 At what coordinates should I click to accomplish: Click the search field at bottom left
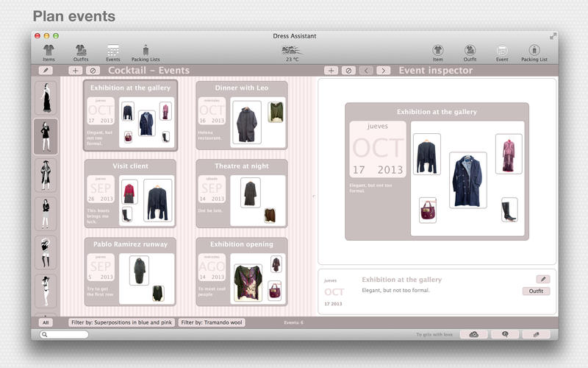tap(65, 334)
